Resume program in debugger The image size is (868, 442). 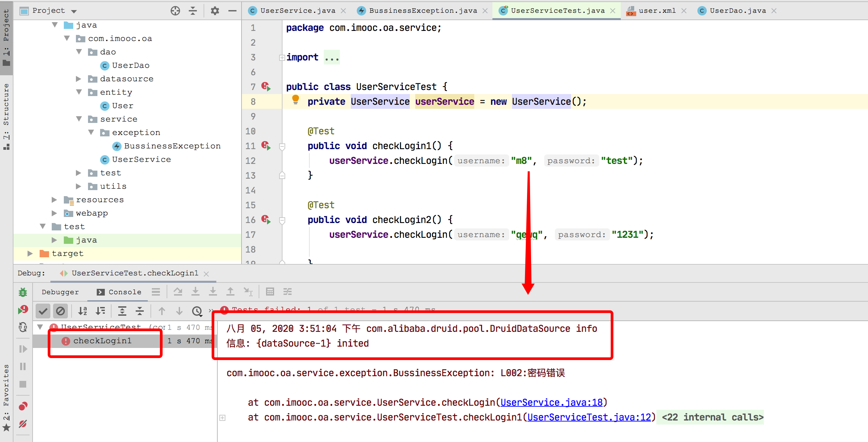23,349
